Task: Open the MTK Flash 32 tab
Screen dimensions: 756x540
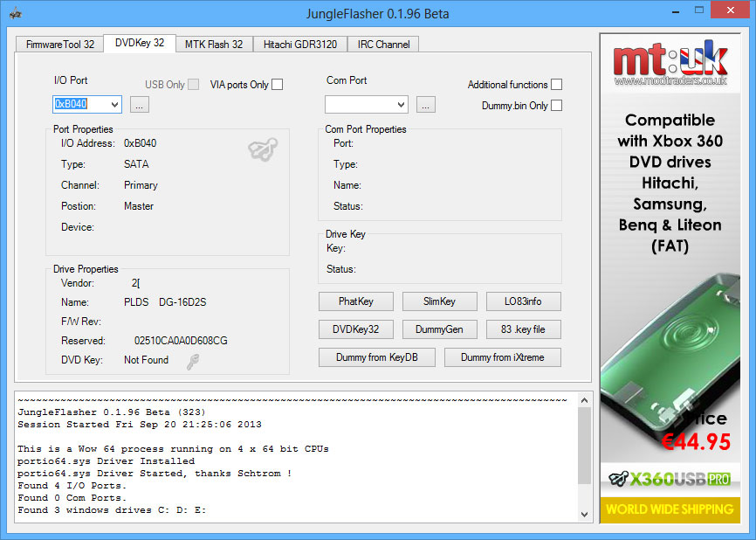Action: click(x=214, y=45)
